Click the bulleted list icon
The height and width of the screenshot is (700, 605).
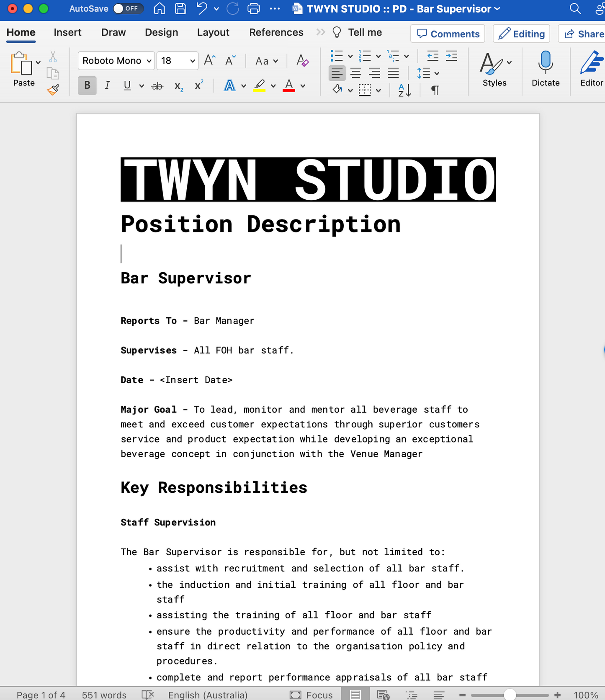pos(337,56)
